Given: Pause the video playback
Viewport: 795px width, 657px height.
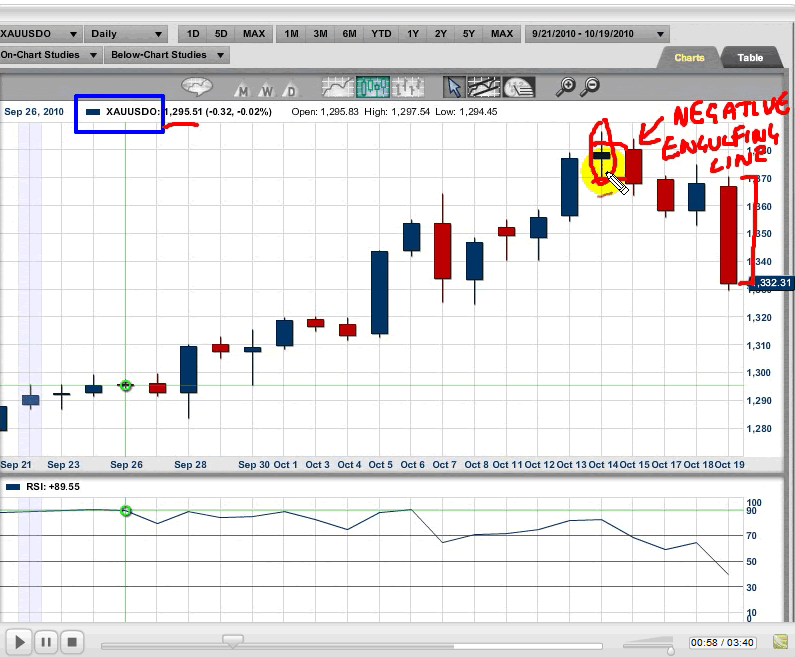Looking at the screenshot, I should (x=46, y=641).
